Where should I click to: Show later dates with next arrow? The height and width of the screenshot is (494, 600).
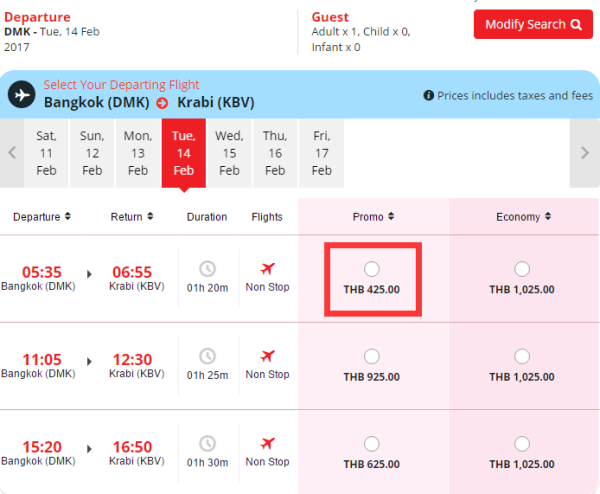(x=584, y=153)
